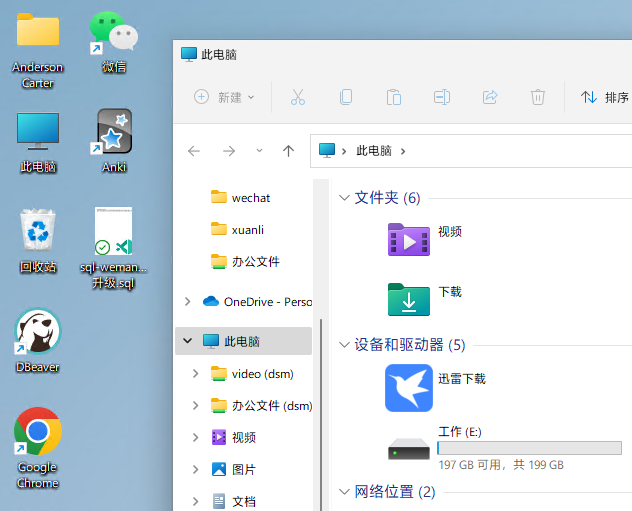Select the 下载 folder in content pane
Image resolution: width=632 pixels, height=511 pixels.
425,299
